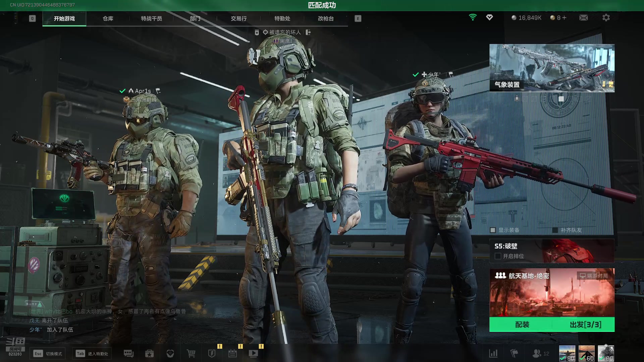Open the chat bubbles icon

coord(128,353)
